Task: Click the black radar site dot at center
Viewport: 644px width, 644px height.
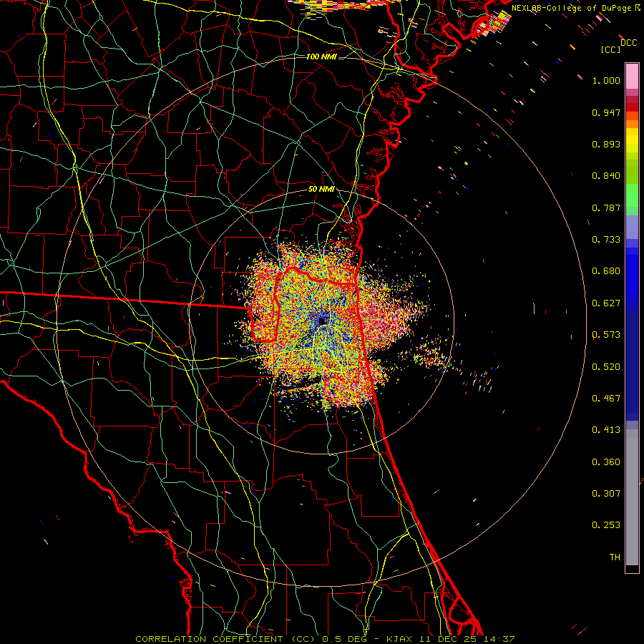Action: tap(322, 321)
